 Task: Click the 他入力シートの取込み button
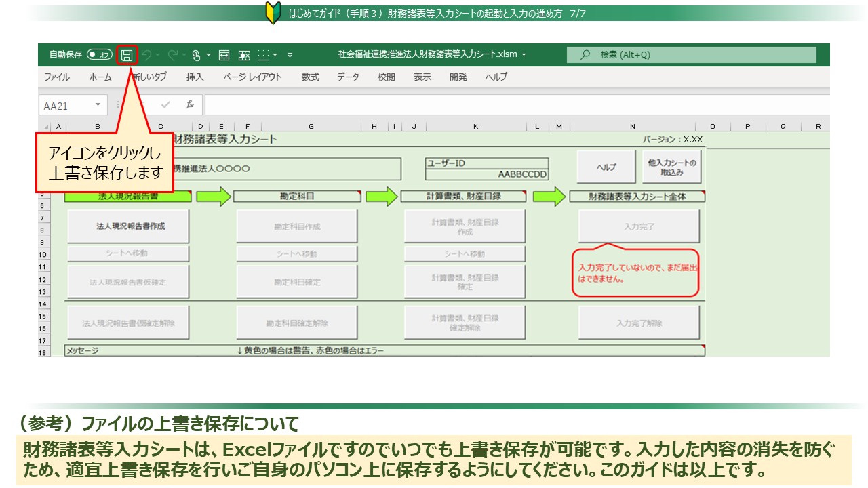tap(671, 167)
